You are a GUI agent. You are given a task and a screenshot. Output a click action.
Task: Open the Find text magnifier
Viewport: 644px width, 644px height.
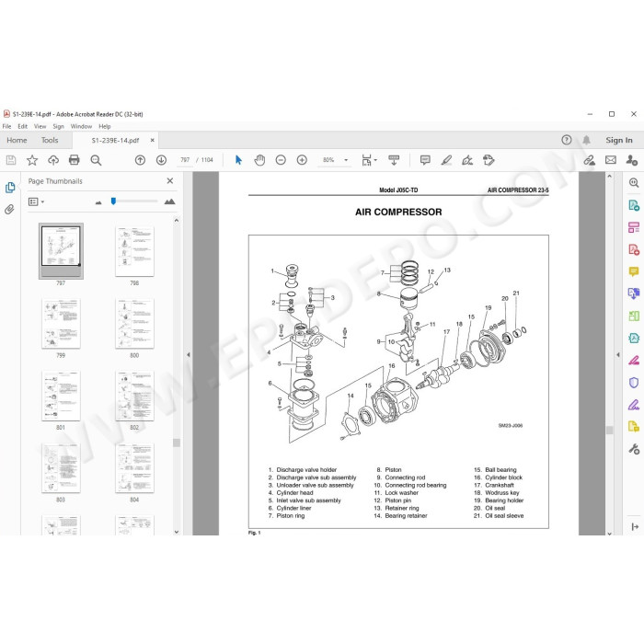(x=96, y=160)
